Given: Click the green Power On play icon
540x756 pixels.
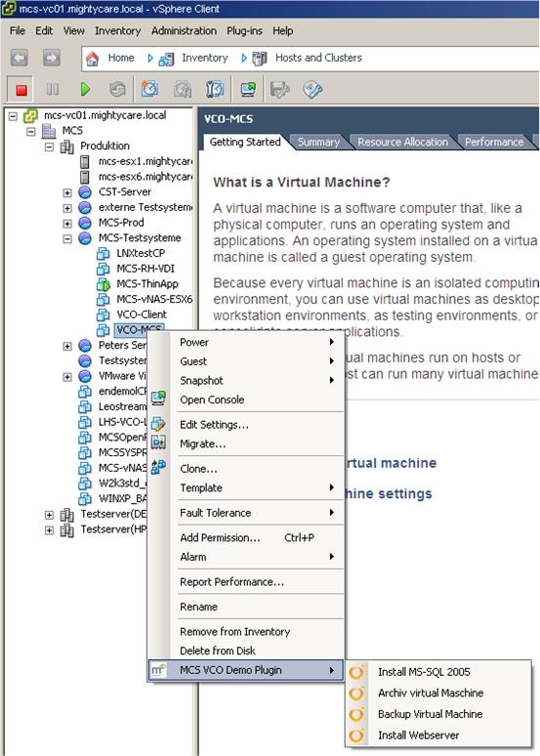Looking at the screenshot, I should (85, 89).
